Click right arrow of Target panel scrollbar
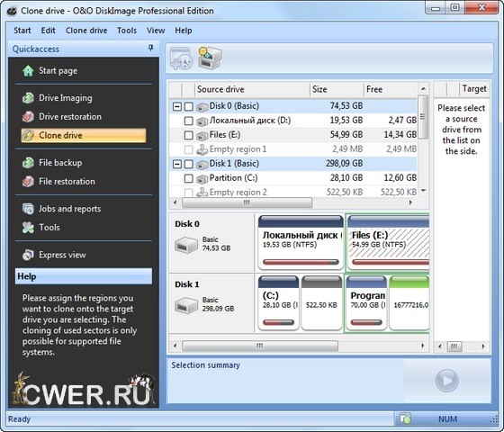The width and height of the screenshot is (504, 432). [483, 346]
